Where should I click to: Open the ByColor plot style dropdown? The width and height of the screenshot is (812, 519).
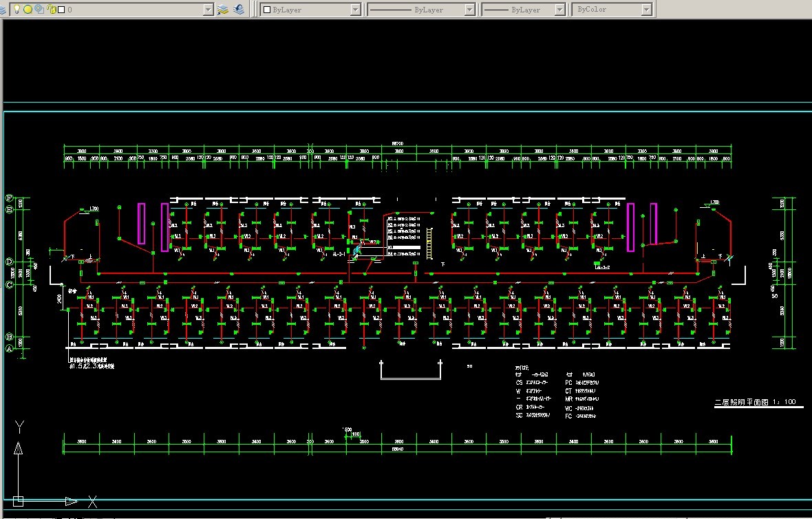646,10
